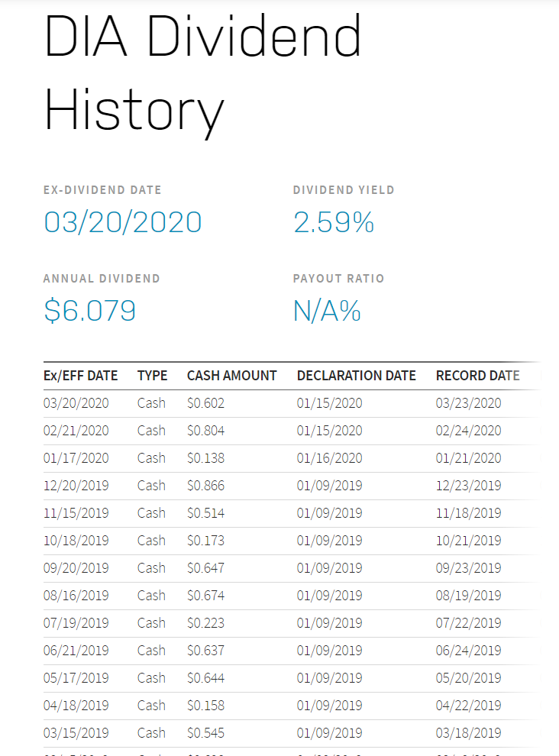Select the 11/18/2019 record date cell
559x756 pixels.
468,513
